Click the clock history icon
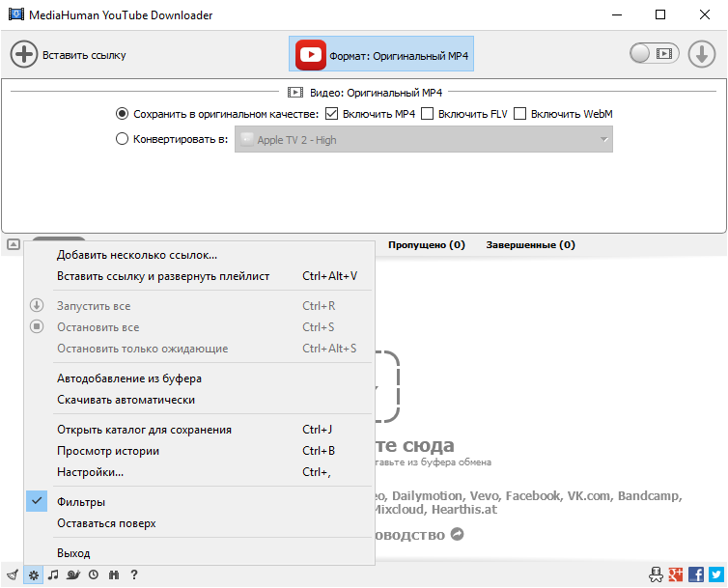Screen dimensions: 728x588 click(x=94, y=575)
